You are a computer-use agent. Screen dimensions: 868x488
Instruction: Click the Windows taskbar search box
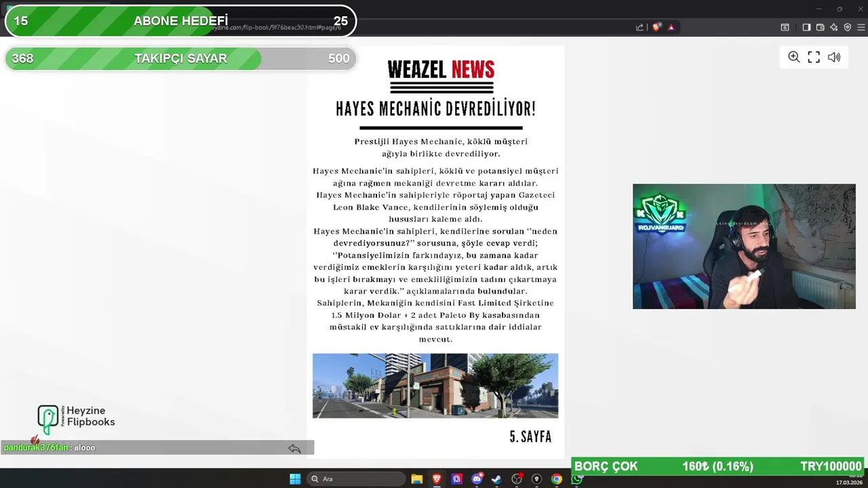[357, 479]
